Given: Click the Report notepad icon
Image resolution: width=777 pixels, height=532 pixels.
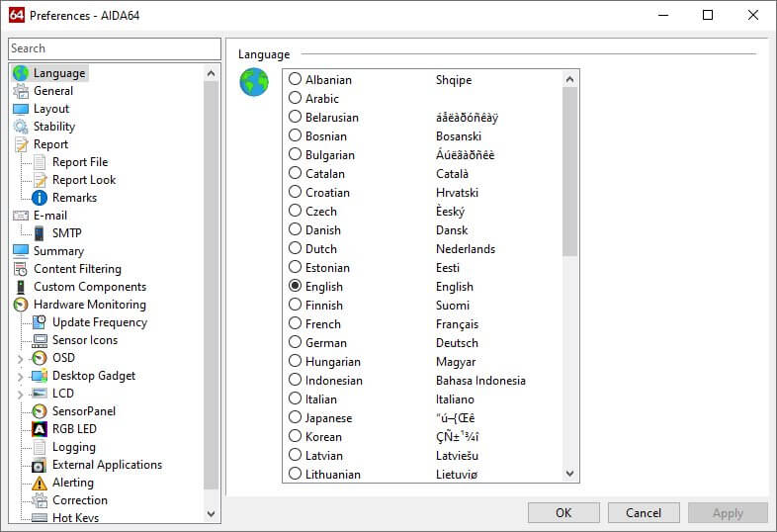Looking at the screenshot, I should click(21, 144).
